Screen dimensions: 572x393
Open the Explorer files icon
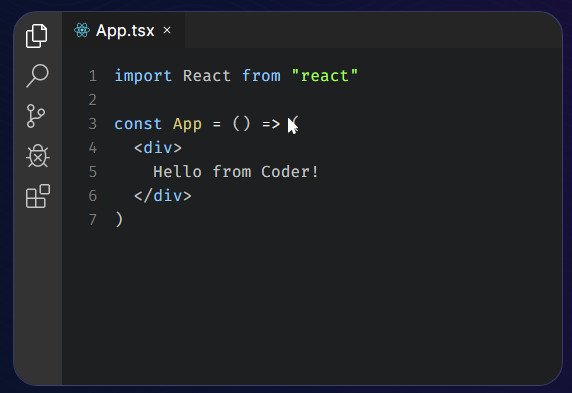coord(36,36)
